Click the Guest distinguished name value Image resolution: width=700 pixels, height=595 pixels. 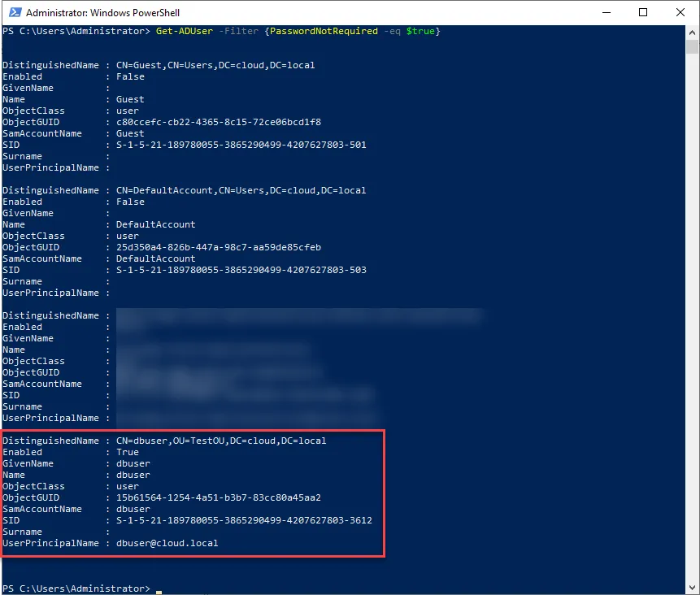pos(215,65)
